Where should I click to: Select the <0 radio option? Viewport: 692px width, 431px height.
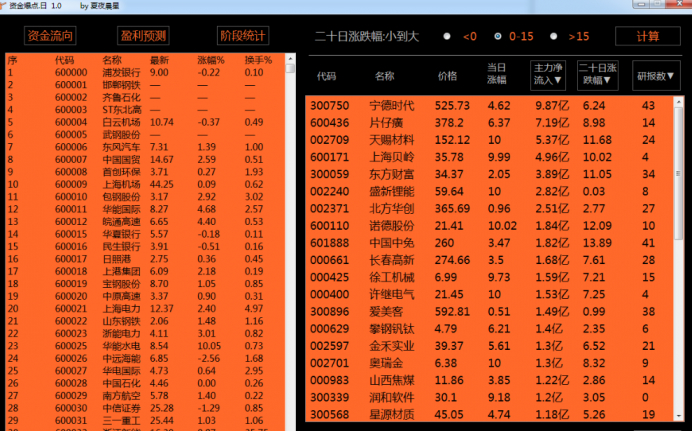[447, 36]
